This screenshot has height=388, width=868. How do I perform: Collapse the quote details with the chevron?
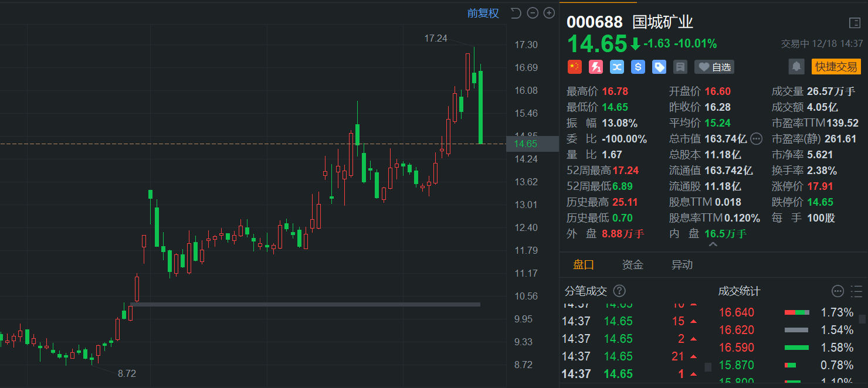pyautogui.click(x=713, y=244)
